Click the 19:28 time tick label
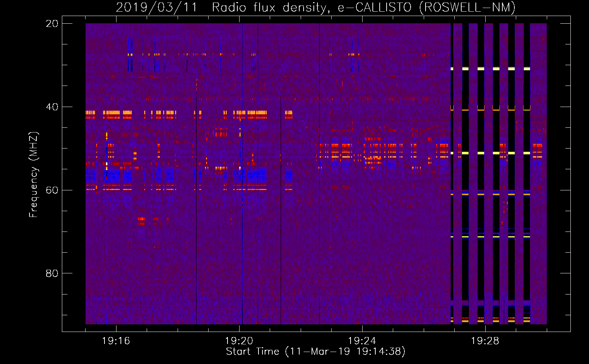The image size is (589, 364). [485, 341]
